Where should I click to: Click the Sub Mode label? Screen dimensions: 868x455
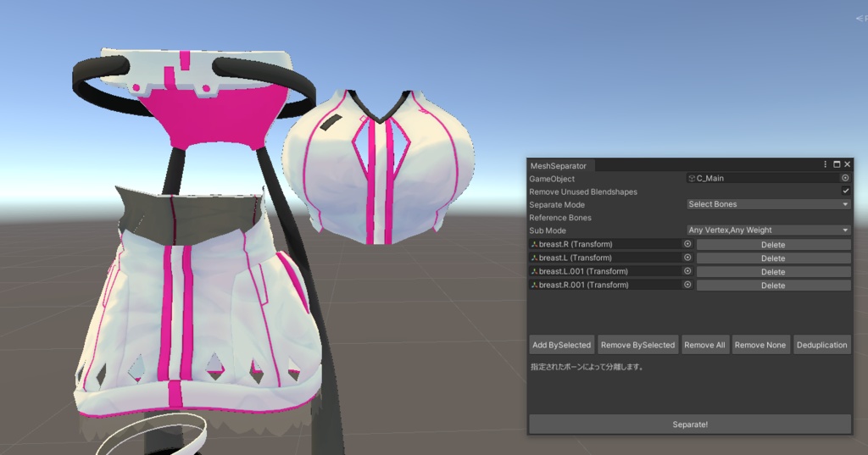coord(548,230)
